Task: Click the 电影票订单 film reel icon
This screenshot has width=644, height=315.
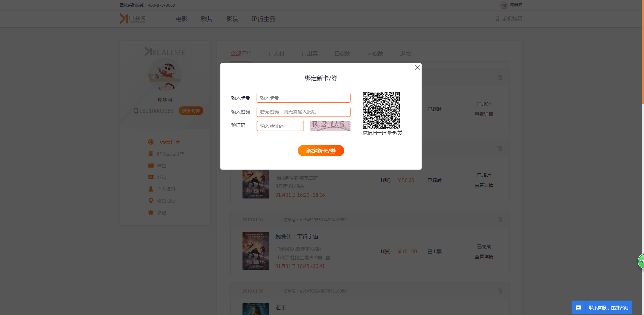Action: point(151,142)
